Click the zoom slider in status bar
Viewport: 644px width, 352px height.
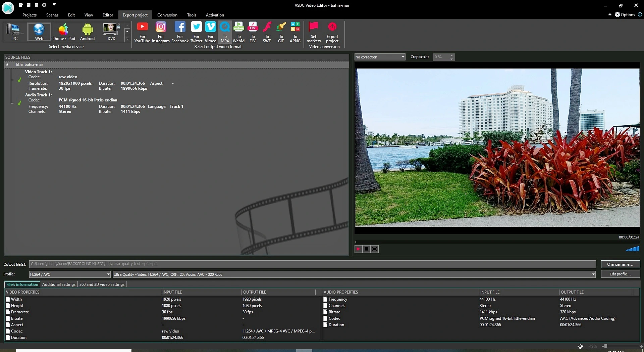coord(605,346)
